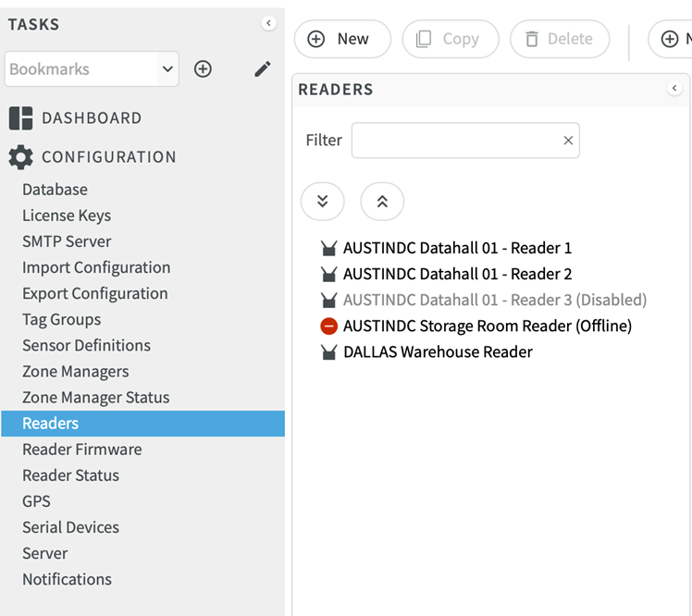This screenshot has height=616, width=692.
Task: Expand all readers with double-down chevron
Action: tap(323, 202)
